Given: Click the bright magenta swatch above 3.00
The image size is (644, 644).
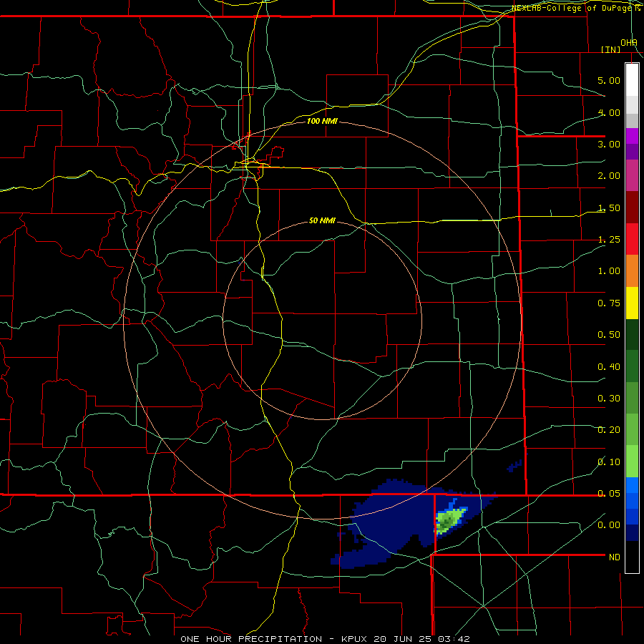Looking at the screenshot, I should [632, 137].
